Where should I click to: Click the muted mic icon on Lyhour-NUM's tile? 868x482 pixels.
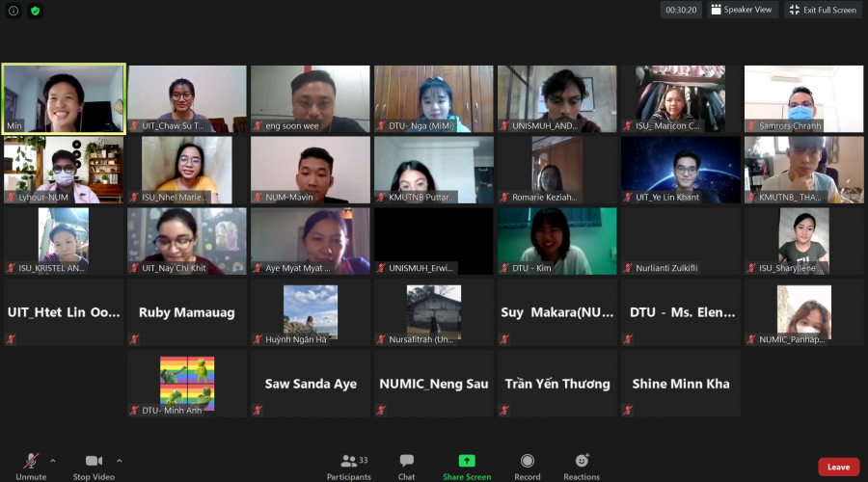[x=11, y=198]
